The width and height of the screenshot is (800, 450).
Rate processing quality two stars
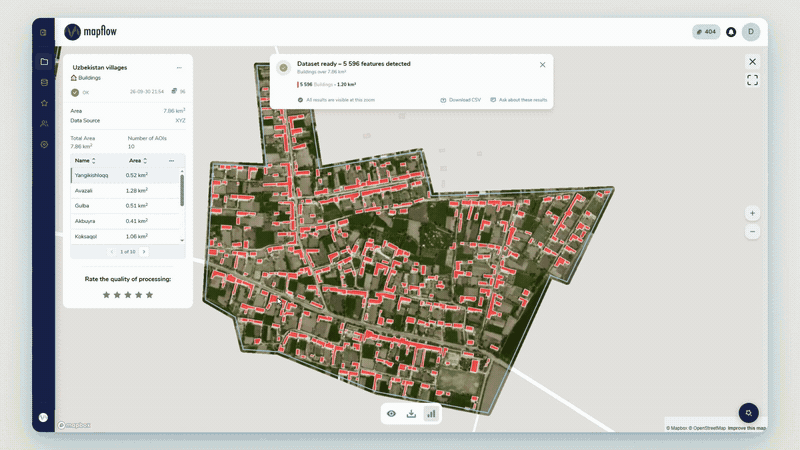[x=117, y=295]
